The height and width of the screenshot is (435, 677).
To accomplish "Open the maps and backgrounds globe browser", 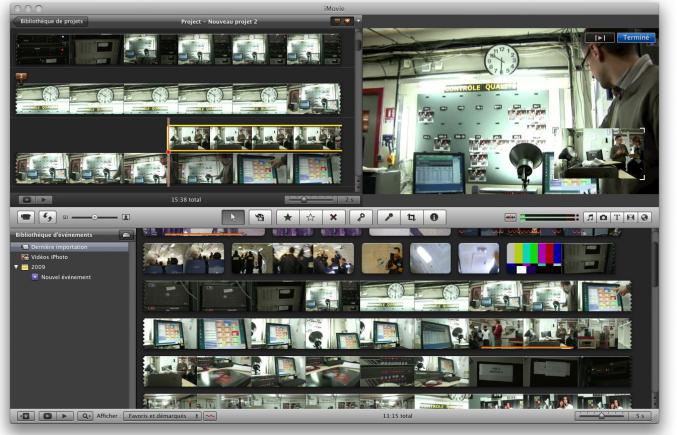I will point(644,218).
